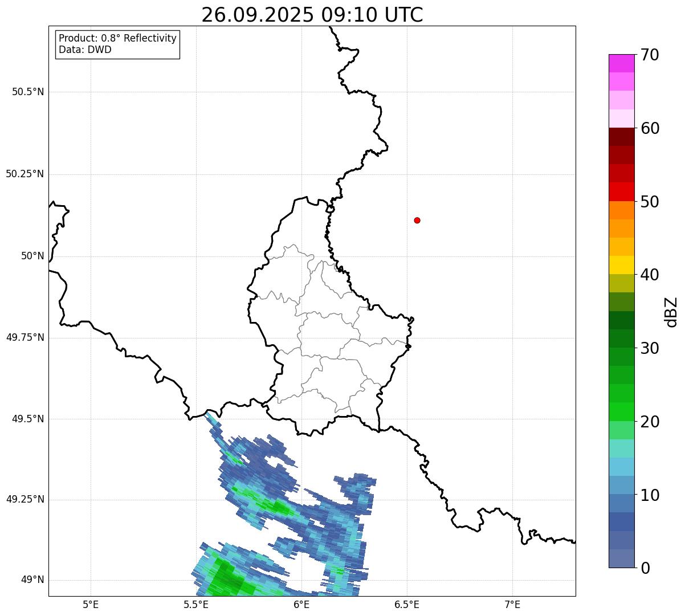Click the red station marker dot
The image size is (685, 616).
point(417,220)
